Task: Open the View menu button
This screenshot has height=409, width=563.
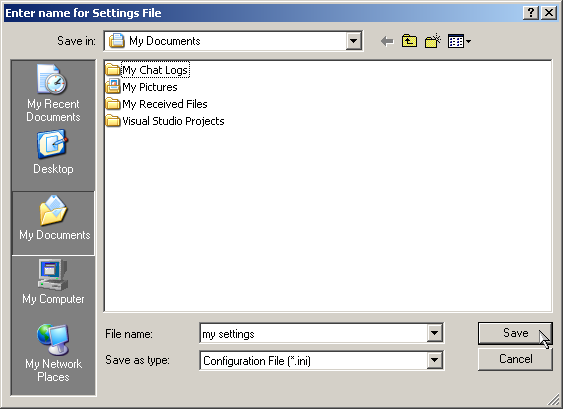Action: click(x=459, y=41)
